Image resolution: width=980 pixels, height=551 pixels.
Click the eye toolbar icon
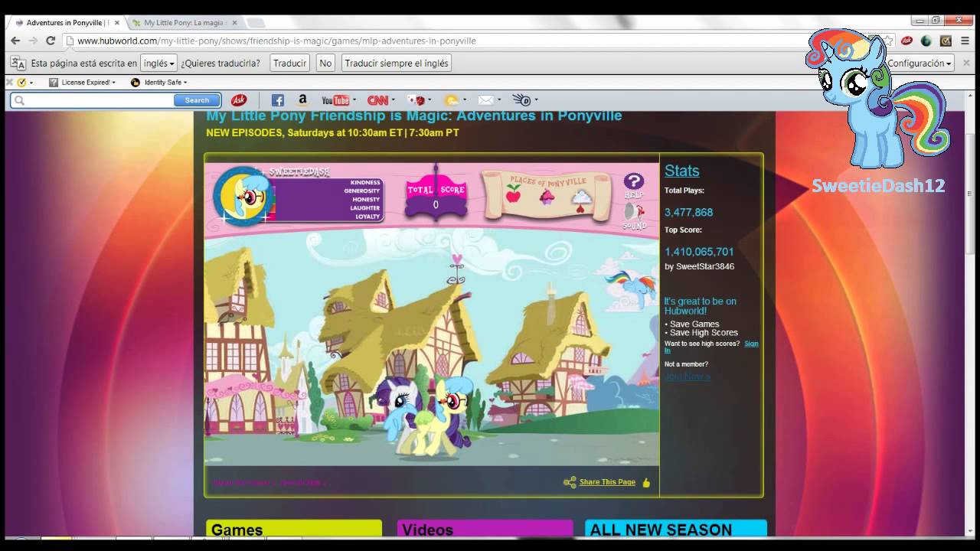[x=521, y=100]
